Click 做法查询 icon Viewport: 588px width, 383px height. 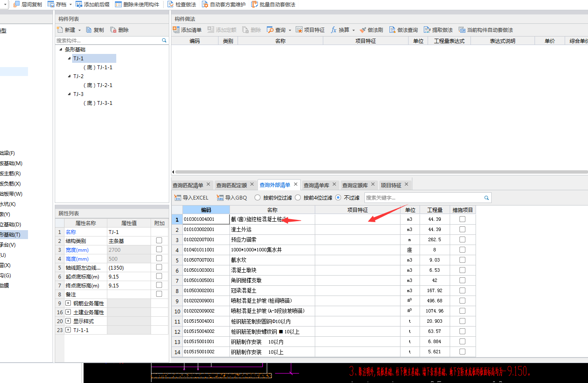(x=392, y=30)
